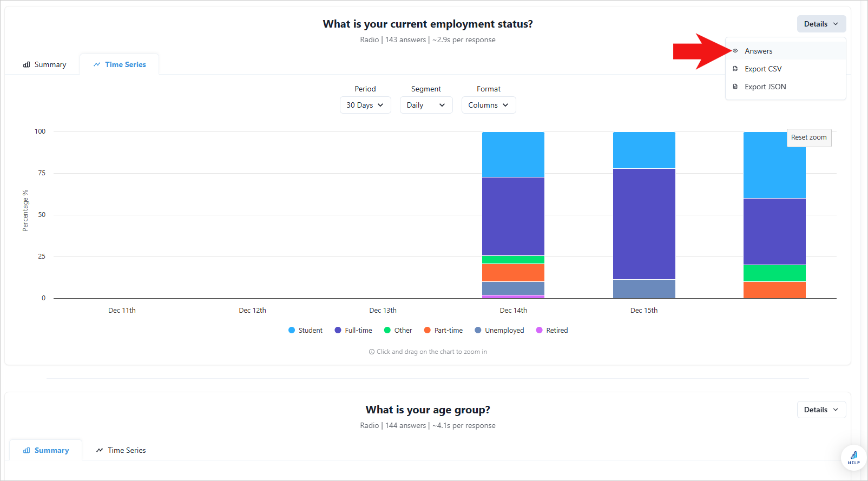Toggle Full-time series in chart legend
The image size is (868, 481).
pyautogui.click(x=353, y=330)
